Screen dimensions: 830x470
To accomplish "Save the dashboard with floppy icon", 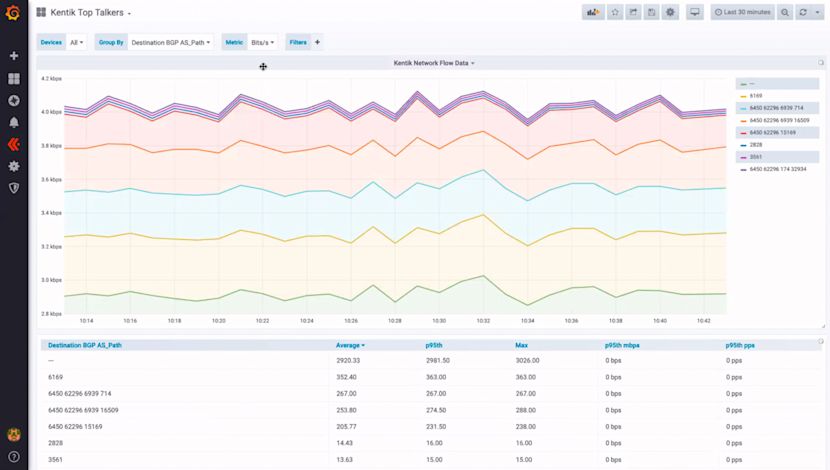I will click(652, 12).
